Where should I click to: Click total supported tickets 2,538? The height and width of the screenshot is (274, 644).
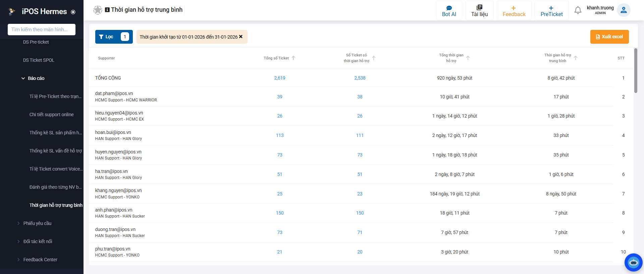point(360,78)
